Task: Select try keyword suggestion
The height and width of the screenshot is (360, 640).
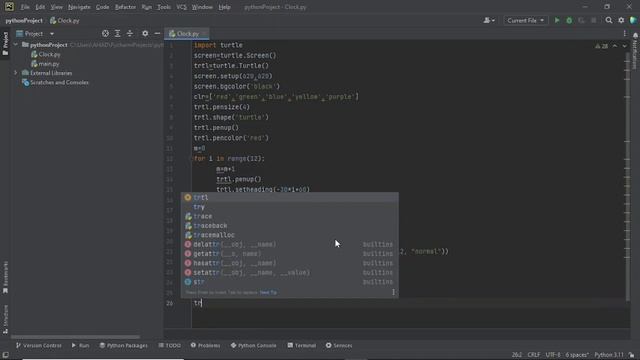Action: tap(289, 207)
